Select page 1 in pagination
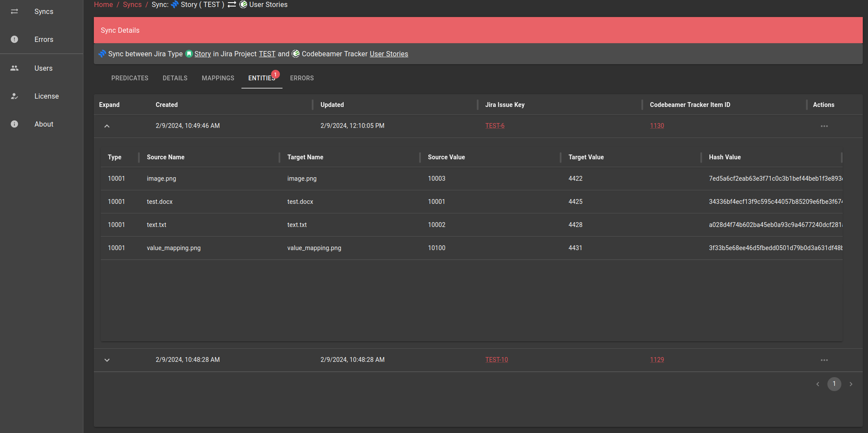The image size is (868, 433). pos(834,384)
